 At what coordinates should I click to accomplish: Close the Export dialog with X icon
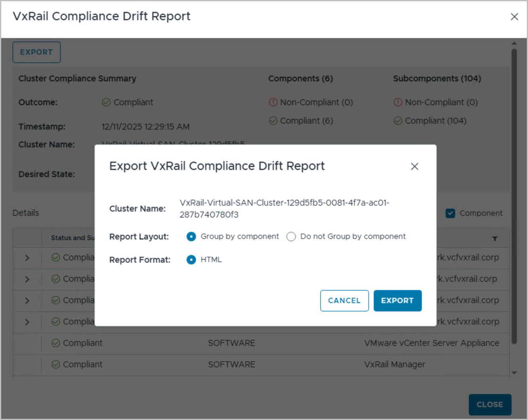point(414,166)
